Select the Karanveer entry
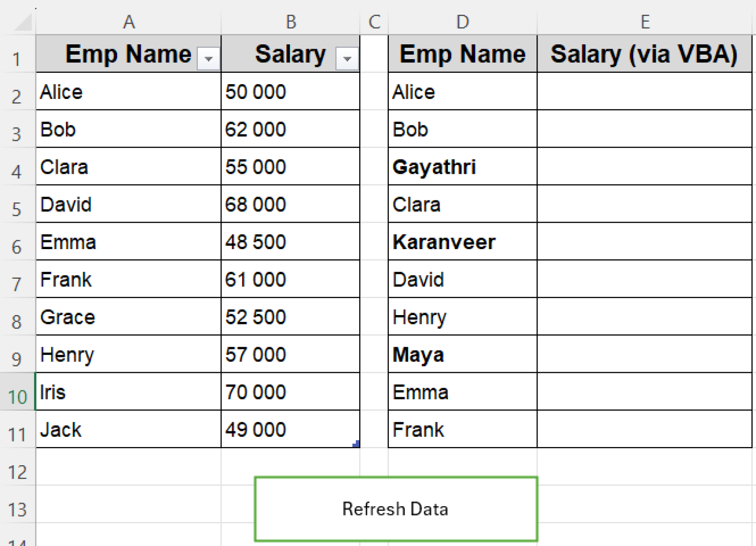Viewport: 756px width, 546px height. [462, 242]
